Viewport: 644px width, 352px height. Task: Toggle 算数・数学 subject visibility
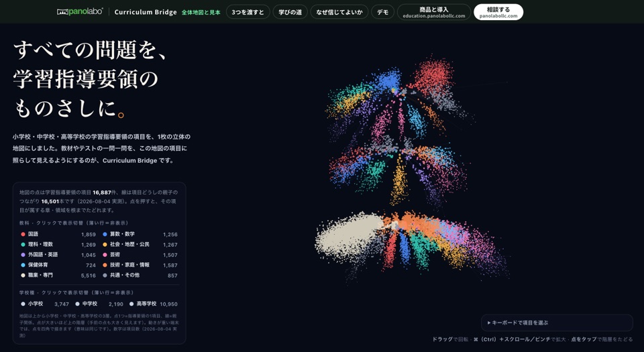tap(140, 234)
